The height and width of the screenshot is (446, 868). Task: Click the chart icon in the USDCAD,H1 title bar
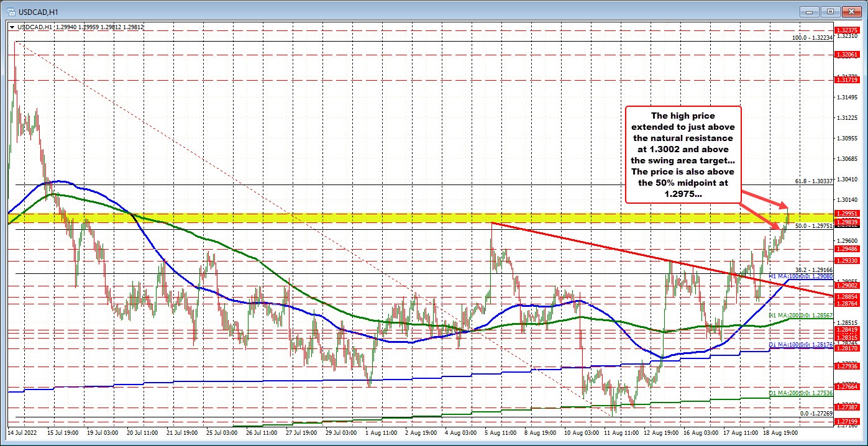tap(11, 11)
